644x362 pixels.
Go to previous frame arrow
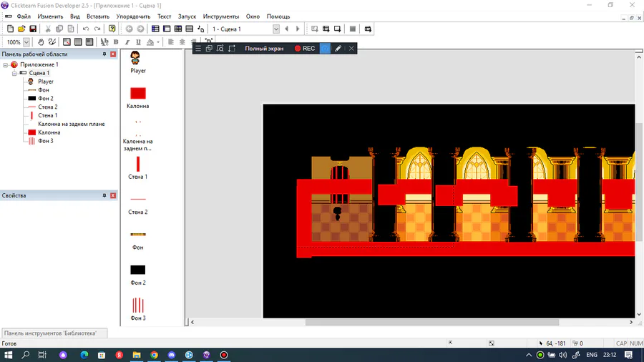[287, 29]
